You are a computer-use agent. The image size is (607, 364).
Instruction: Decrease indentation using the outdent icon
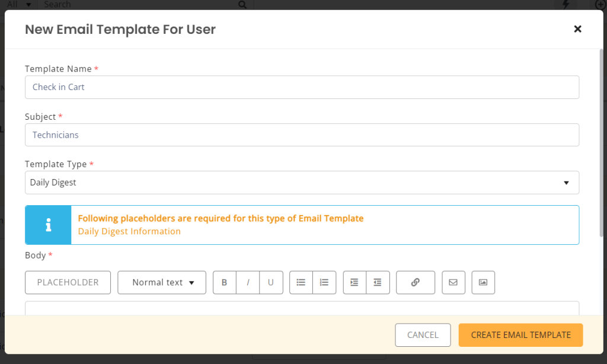378,282
